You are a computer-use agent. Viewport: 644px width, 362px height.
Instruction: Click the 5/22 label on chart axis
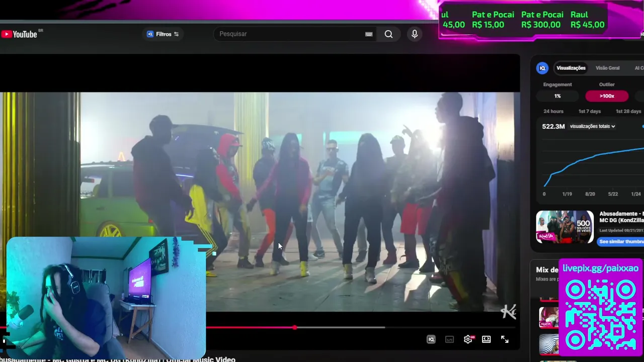[x=613, y=194]
